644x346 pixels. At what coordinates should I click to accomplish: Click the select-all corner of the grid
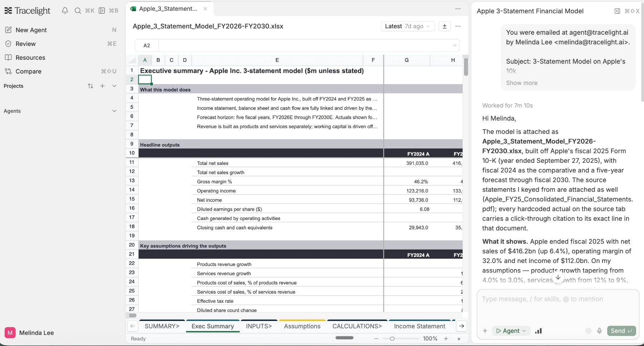132,60
